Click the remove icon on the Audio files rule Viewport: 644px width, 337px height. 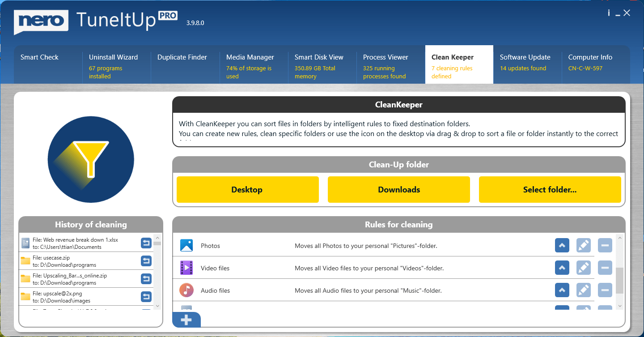605,290
